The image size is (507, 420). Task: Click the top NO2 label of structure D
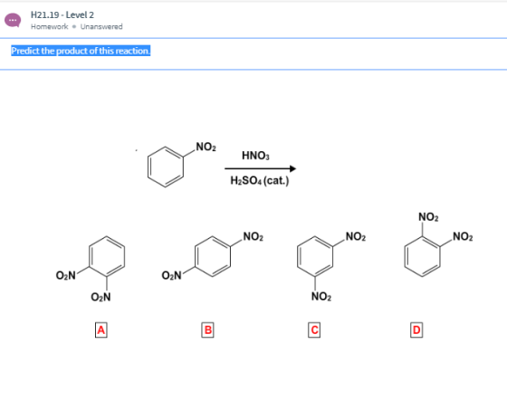coord(428,217)
